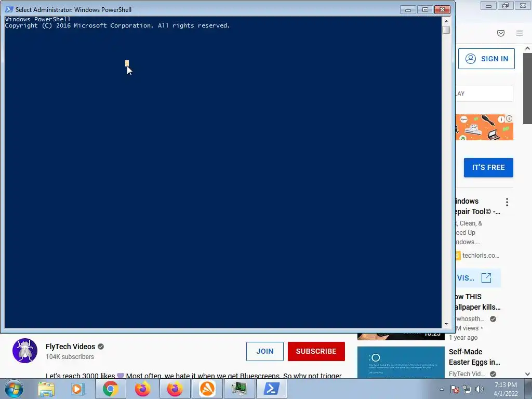Open the FlyTech Videos channel name
The height and width of the screenshot is (399, 532).
coord(70,347)
